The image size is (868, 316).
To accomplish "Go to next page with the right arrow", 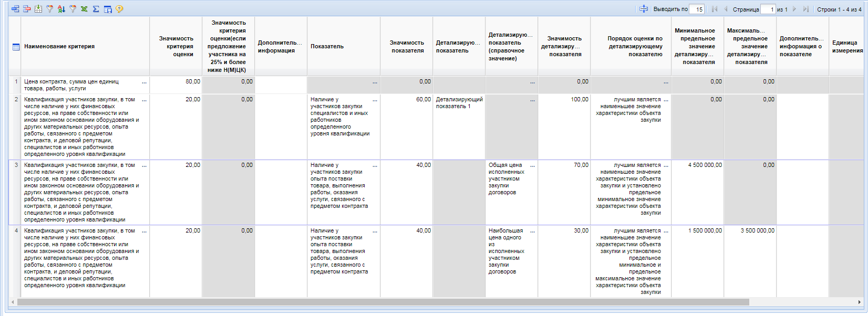I will pyautogui.click(x=794, y=9).
